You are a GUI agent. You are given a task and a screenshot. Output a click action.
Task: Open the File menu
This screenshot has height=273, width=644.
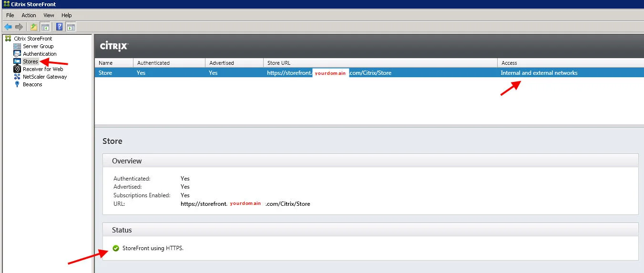click(x=10, y=15)
